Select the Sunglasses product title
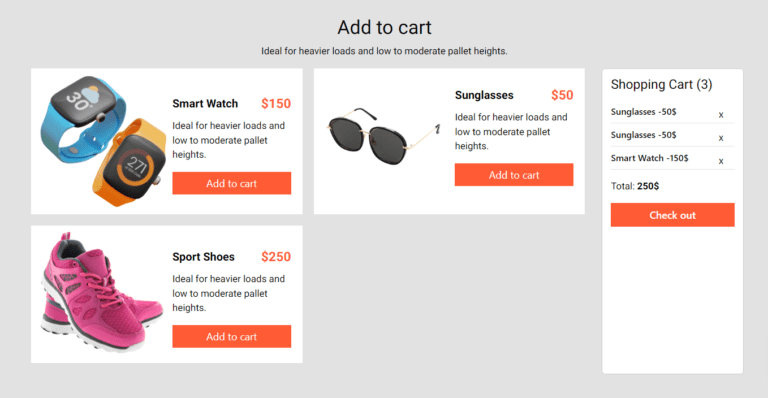This screenshot has width=768, height=398. pyautogui.click(x=484, y=95)
